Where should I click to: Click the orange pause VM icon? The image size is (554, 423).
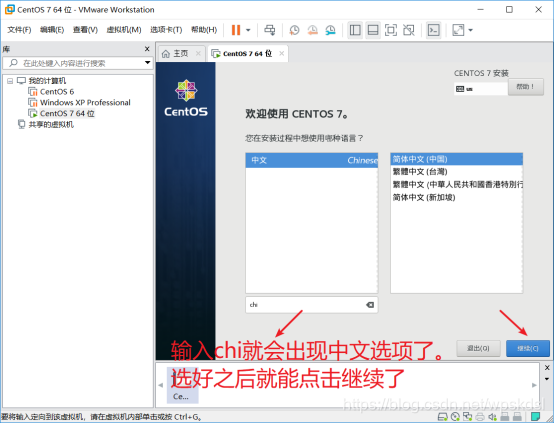(x=236, y=30)
